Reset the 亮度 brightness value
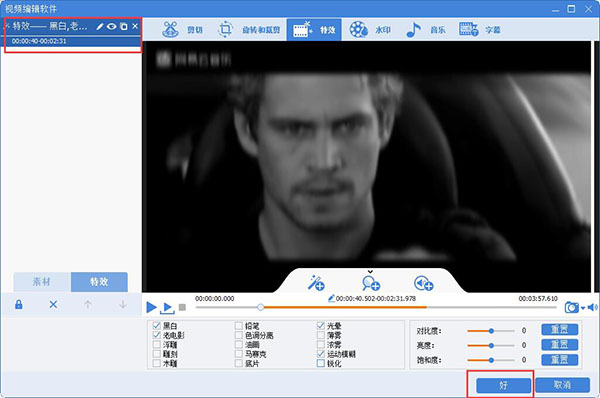Viewport: 600px width, 398px height. 559,344
